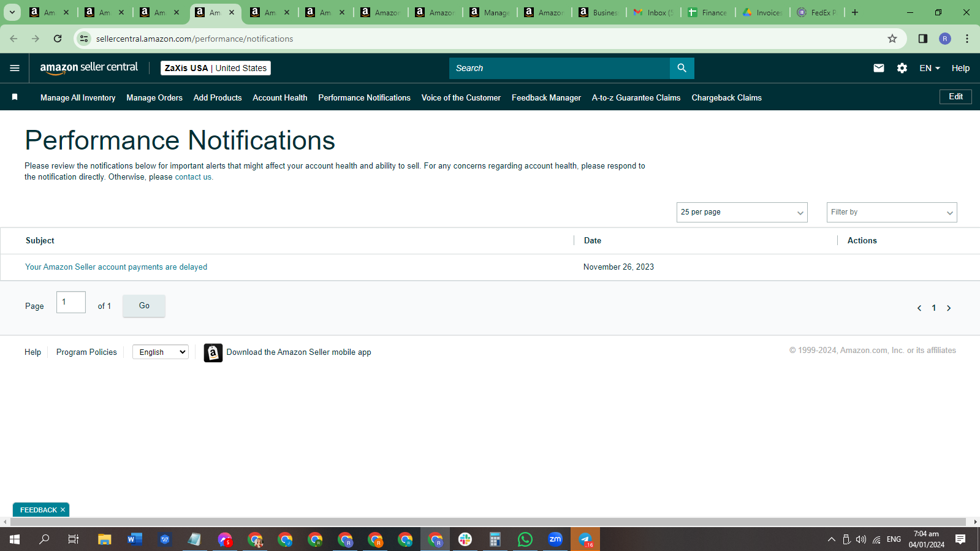Open Manage All Inventory menu item
This screenshot has width=980, height=551.
78,97
